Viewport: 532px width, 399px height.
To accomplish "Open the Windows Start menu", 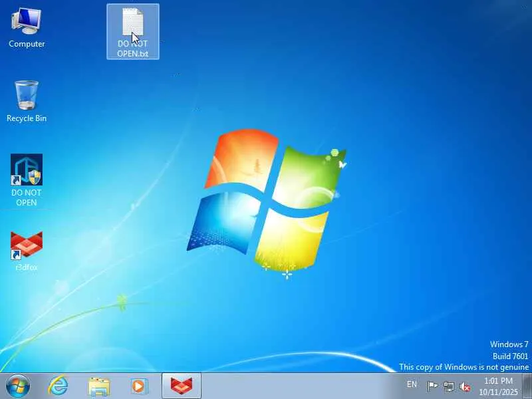I will (18, 386).
